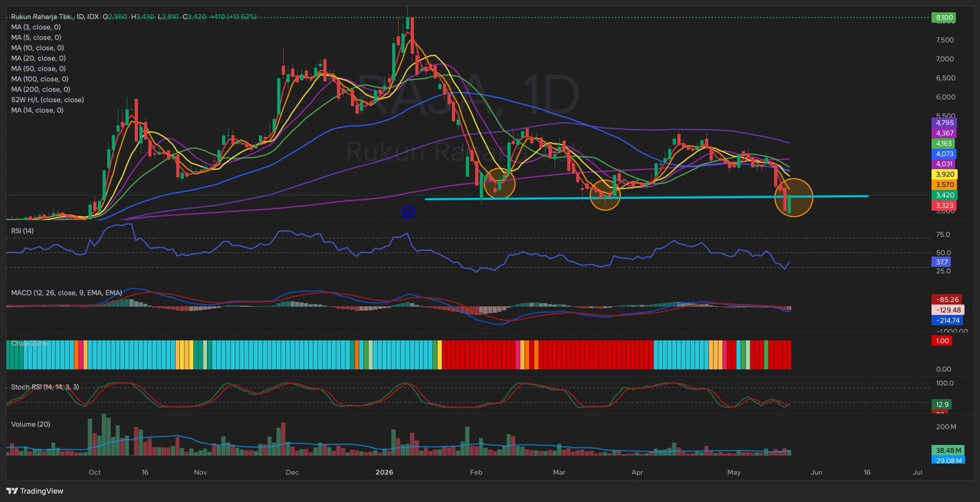Image resolution: width=980 pixels, height=502 pixels.
Task: Click the Oct label on time axis
Action: click(94, 473)
